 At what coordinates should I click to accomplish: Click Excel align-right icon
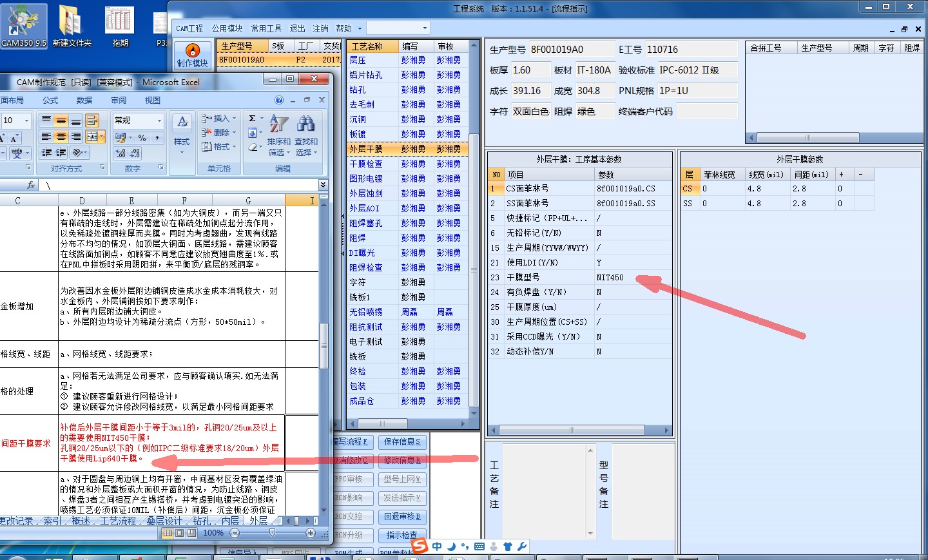pyautogui.click(x=76, y=137)
